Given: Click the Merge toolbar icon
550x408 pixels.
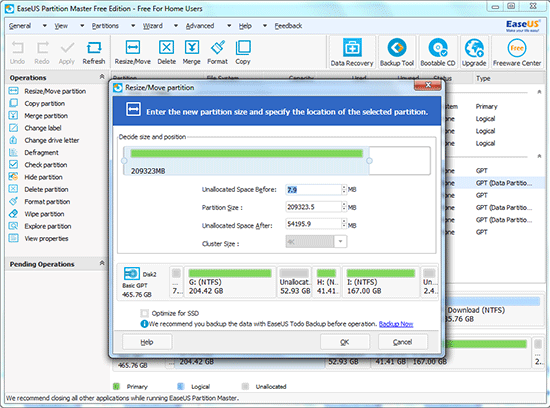Looking at the screenshot, I should [192, 53].
